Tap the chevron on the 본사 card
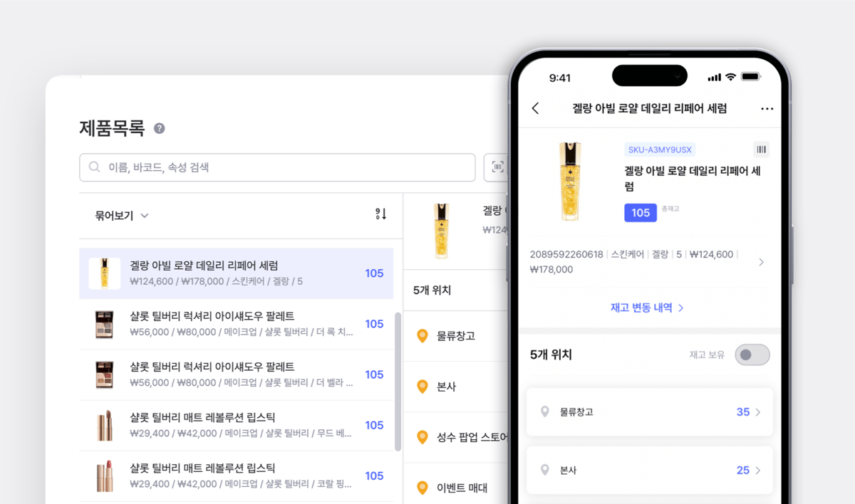Screen dimensions: 855x504 point(757,471)
